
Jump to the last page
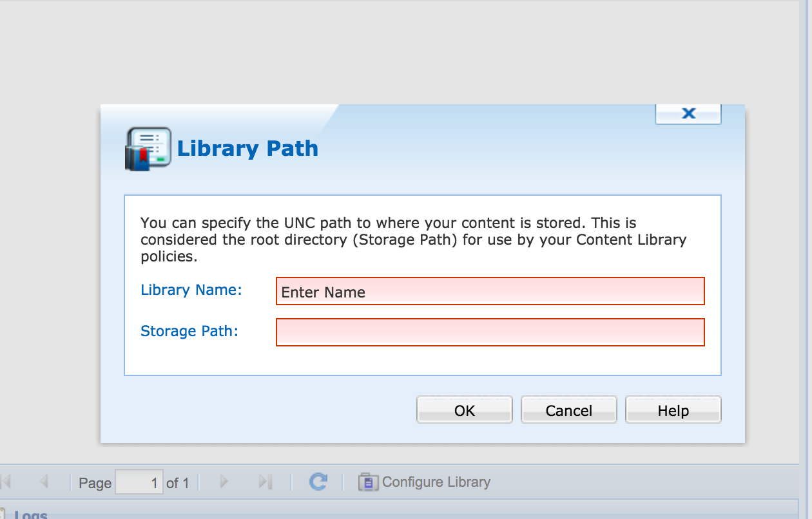[265, 482]
